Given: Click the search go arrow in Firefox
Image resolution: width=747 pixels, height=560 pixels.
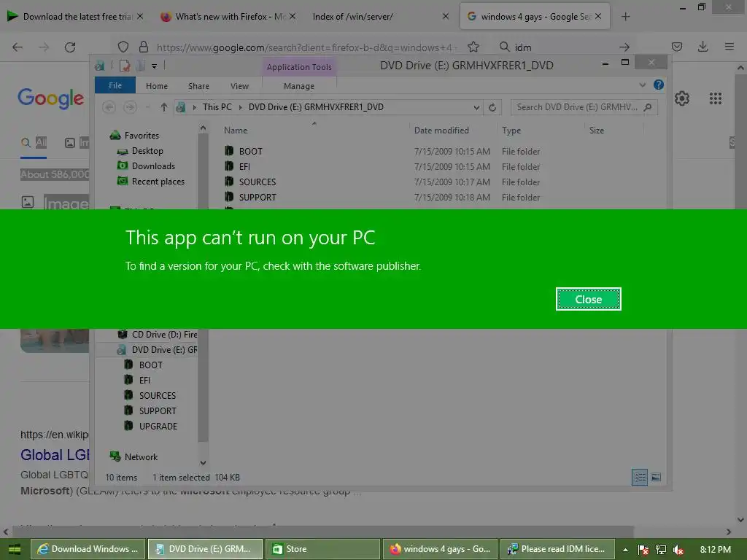Looking at the screenshot, I should pyautogui.click(x=624, y=47).
